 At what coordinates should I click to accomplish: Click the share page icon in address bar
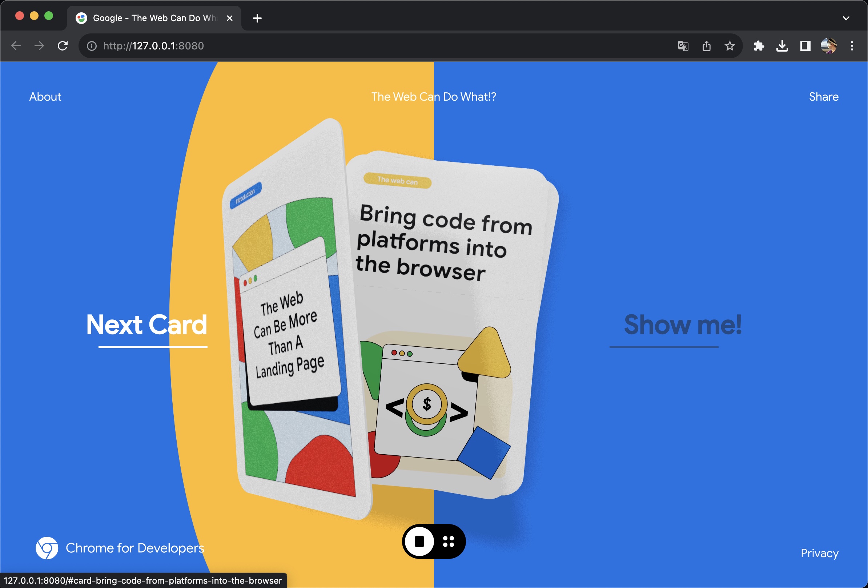click(x=706, y=46)
